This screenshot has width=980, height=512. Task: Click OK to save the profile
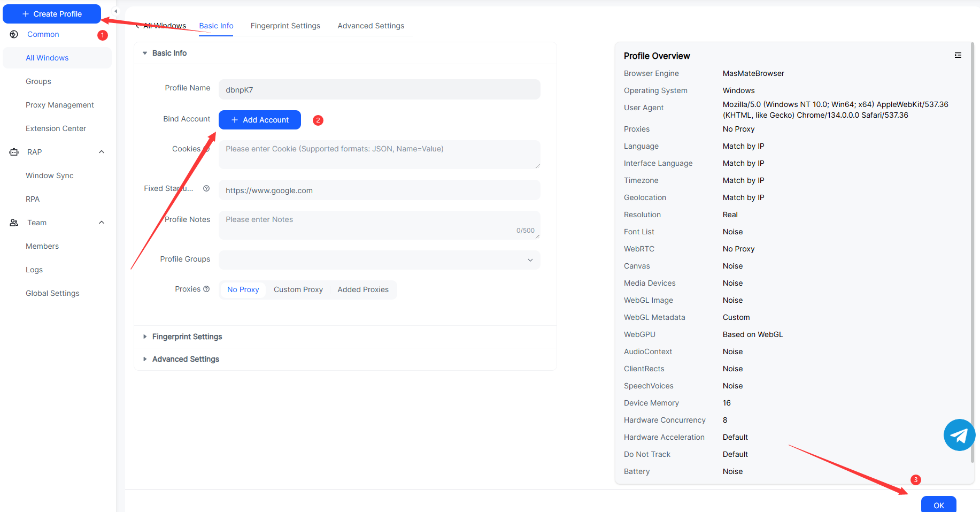(938, 505)
